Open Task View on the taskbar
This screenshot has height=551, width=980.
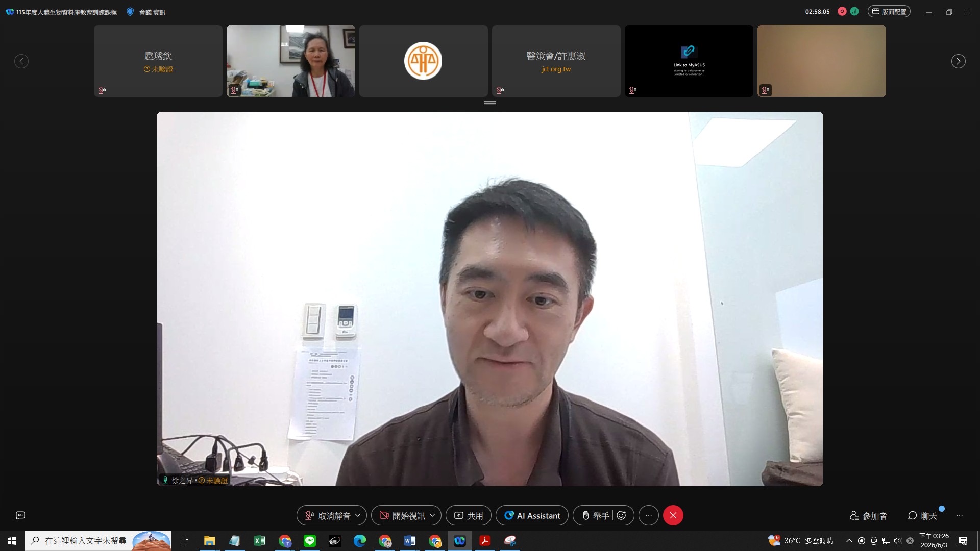[184, 541]
